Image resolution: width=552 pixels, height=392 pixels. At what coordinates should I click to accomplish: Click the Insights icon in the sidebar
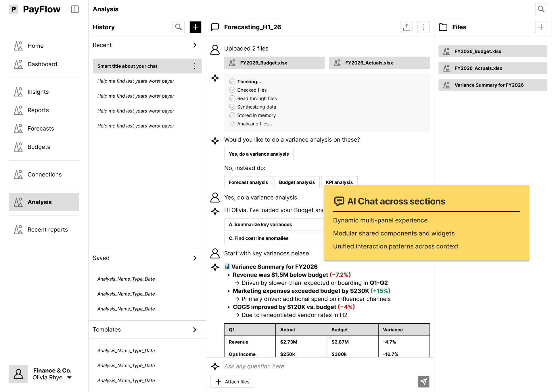18,92
